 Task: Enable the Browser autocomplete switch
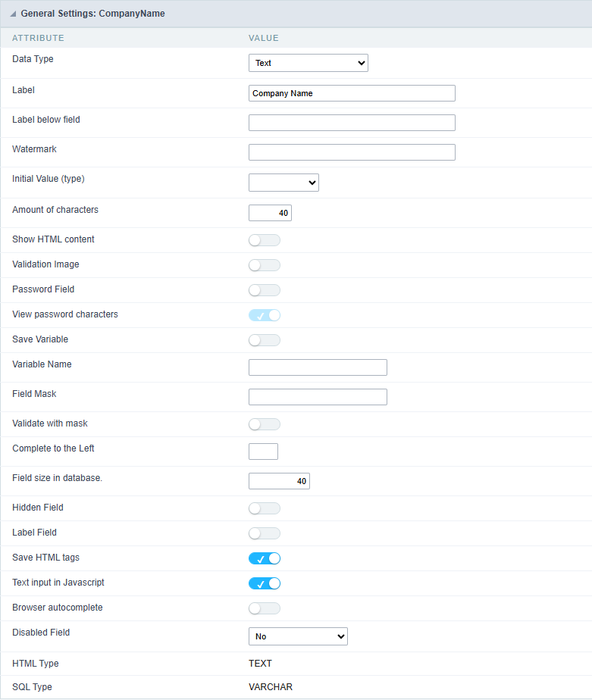pyautogui.click(x=265, y=608)
